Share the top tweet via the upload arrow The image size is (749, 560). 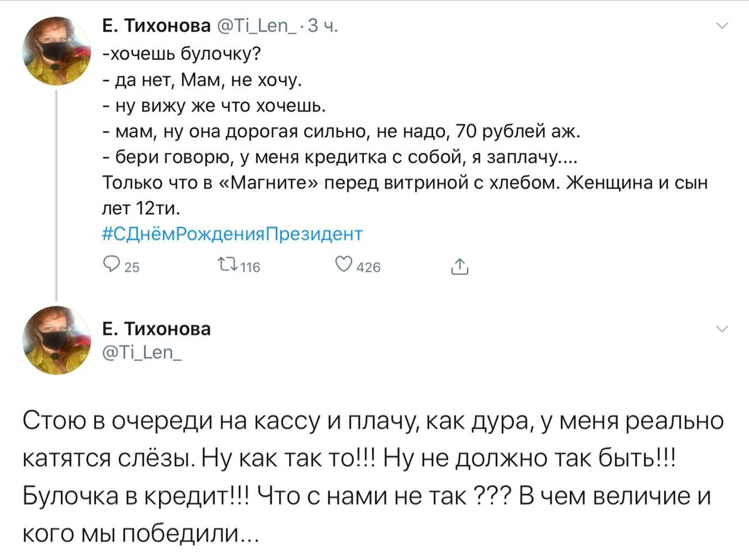tap(461, 266)
